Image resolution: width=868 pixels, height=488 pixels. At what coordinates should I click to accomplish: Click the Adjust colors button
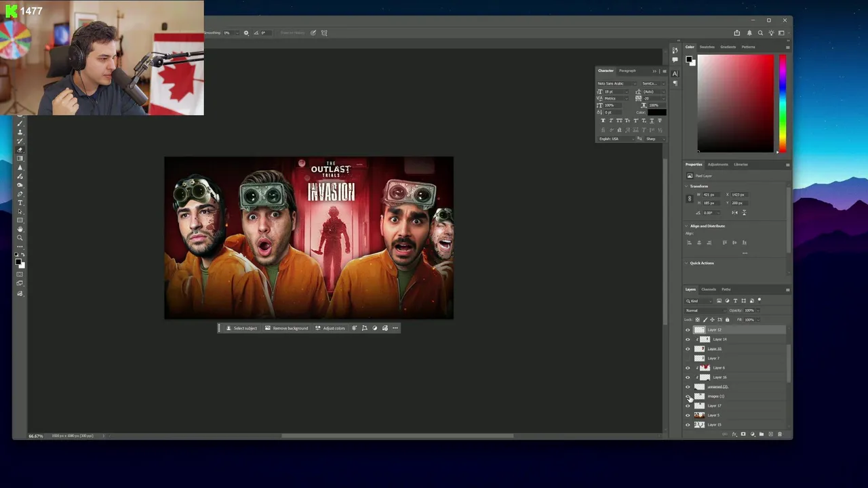tap(330, 328)
